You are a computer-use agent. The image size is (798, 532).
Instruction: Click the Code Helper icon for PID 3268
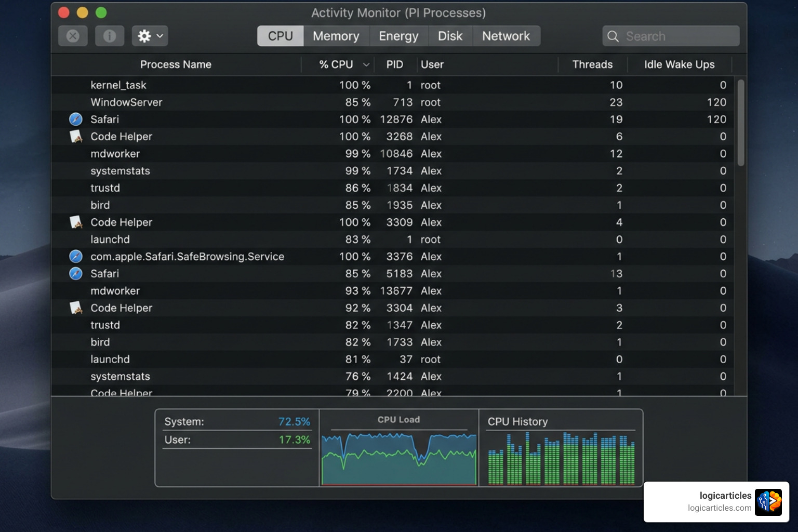[x=76, y=137]
